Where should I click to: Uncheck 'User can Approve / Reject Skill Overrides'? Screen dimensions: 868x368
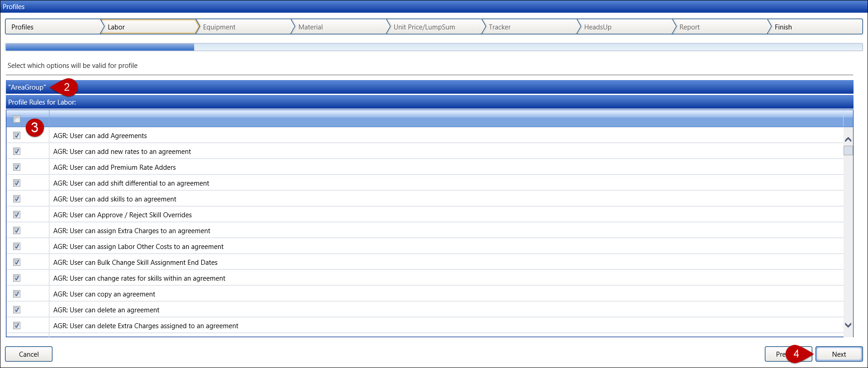(17, 215)
